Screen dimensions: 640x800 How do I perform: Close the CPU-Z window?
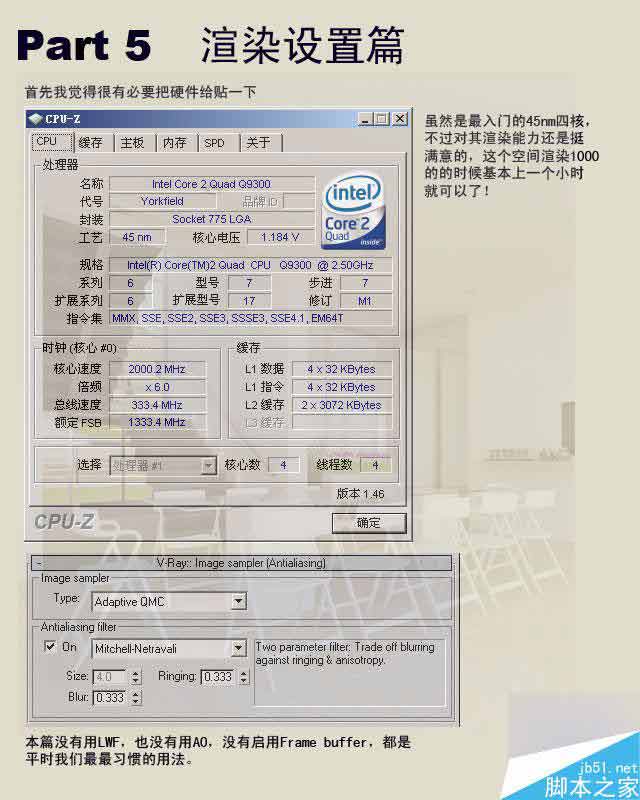(400, 119)
